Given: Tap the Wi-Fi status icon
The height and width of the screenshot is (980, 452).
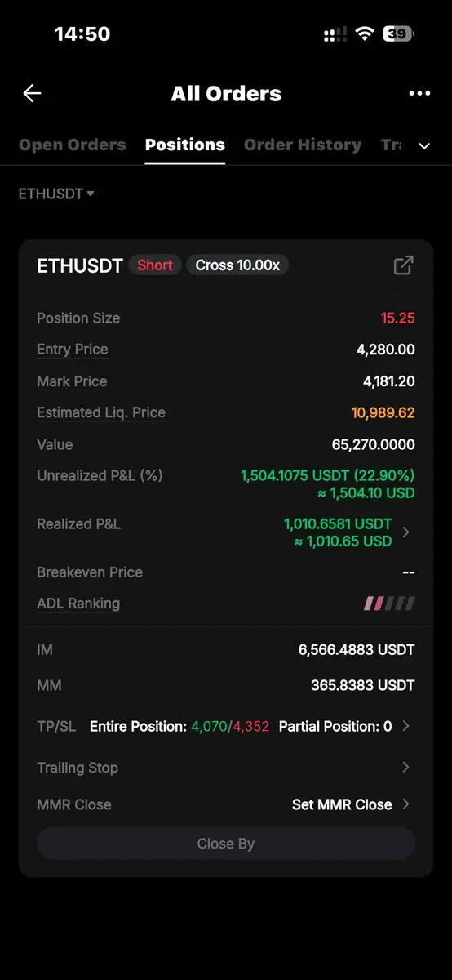Looking at the screenshot, I should 364,34.
